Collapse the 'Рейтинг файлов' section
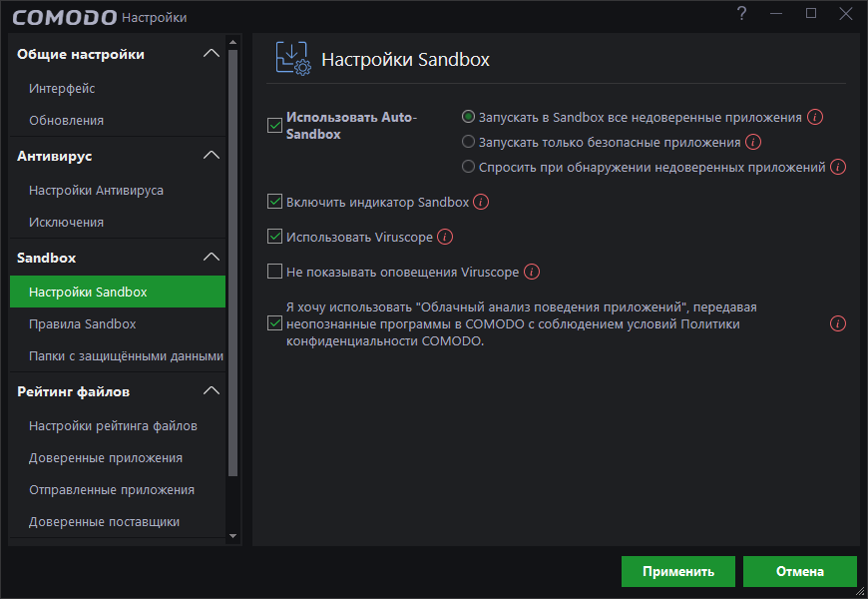 (x=211, y=391)
